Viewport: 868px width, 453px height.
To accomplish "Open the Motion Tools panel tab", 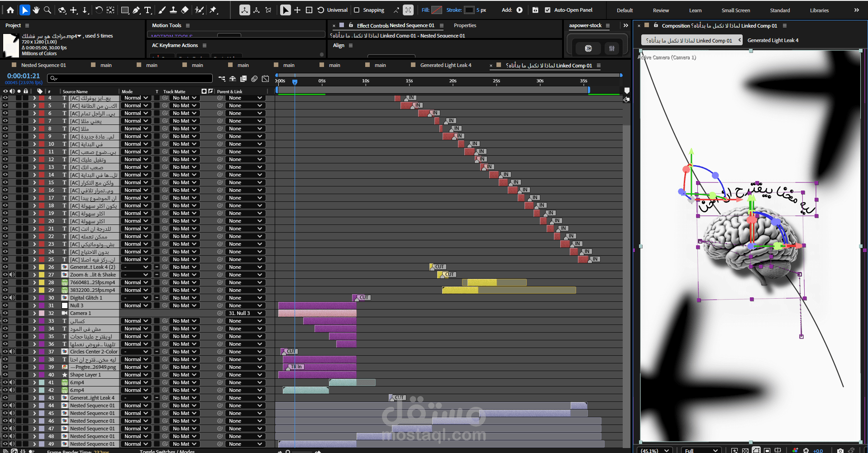I will point(167,26).
